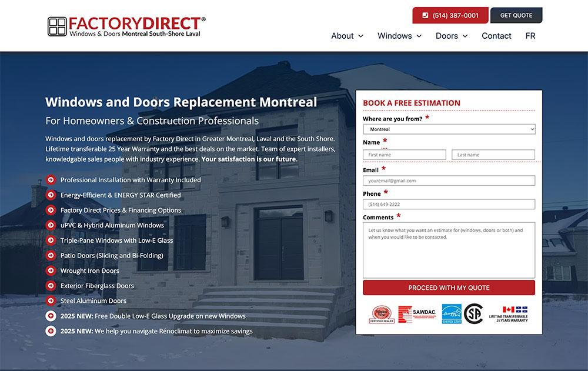Click the Factory Direct window logo icon
Viewport: 588px width, 371px height.
pyautogui.click(x=58, y=26)
